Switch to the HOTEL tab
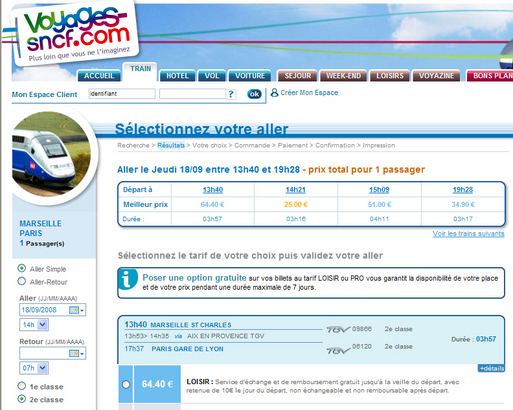The width and height of the screenshot is (513, 410). click(177, 76)
